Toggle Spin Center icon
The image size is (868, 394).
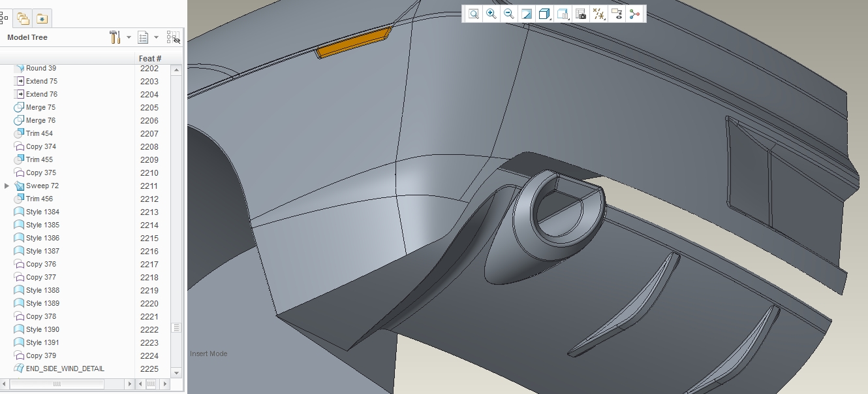[635, 14]
